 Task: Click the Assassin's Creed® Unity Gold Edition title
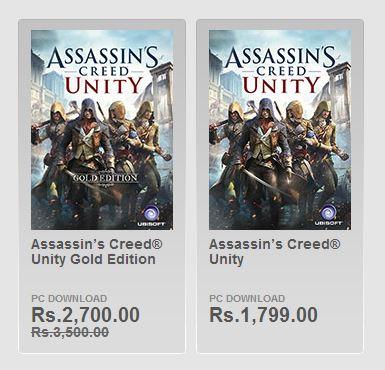point(97,252)
